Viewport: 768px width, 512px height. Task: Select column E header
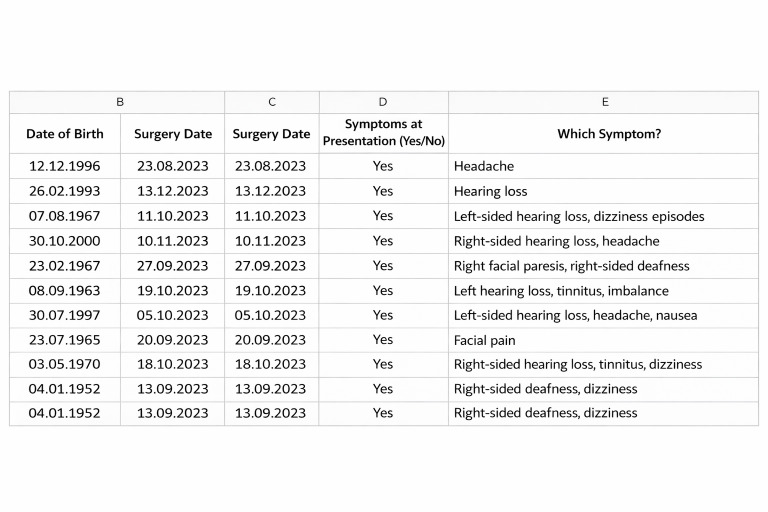[603, 102]
